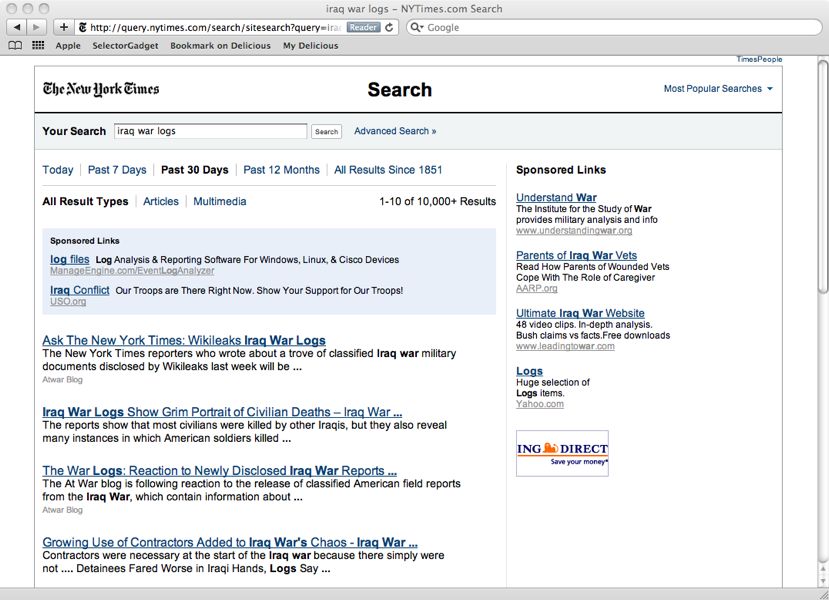Open 'Growing Use of Contractors' result
Image resolution: width=829 pixels, height=600 pixels.
(x=230, y=542)
